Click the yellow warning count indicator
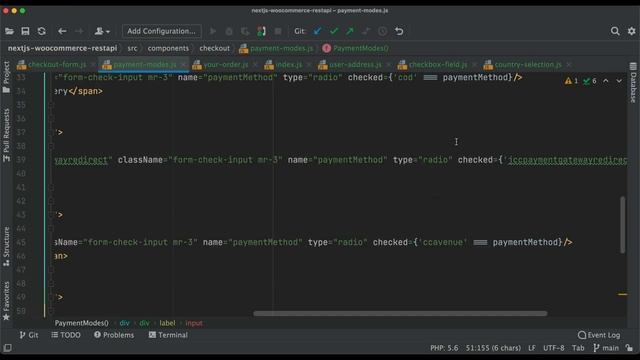 point(571,81)
